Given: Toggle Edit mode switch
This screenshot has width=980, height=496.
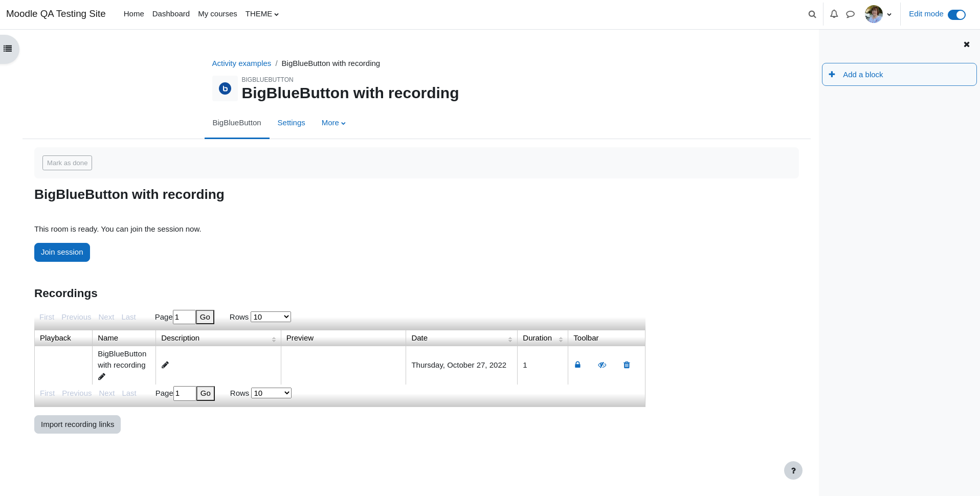Looking at the screenshot, I should coord(956,15).
